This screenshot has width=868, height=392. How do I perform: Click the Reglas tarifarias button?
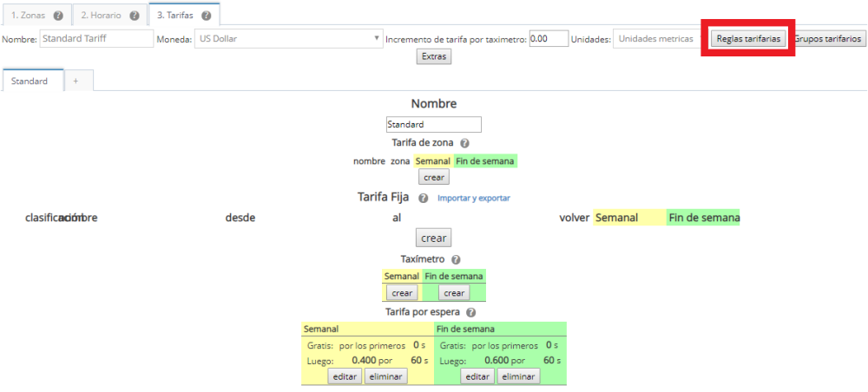point(749,39)
